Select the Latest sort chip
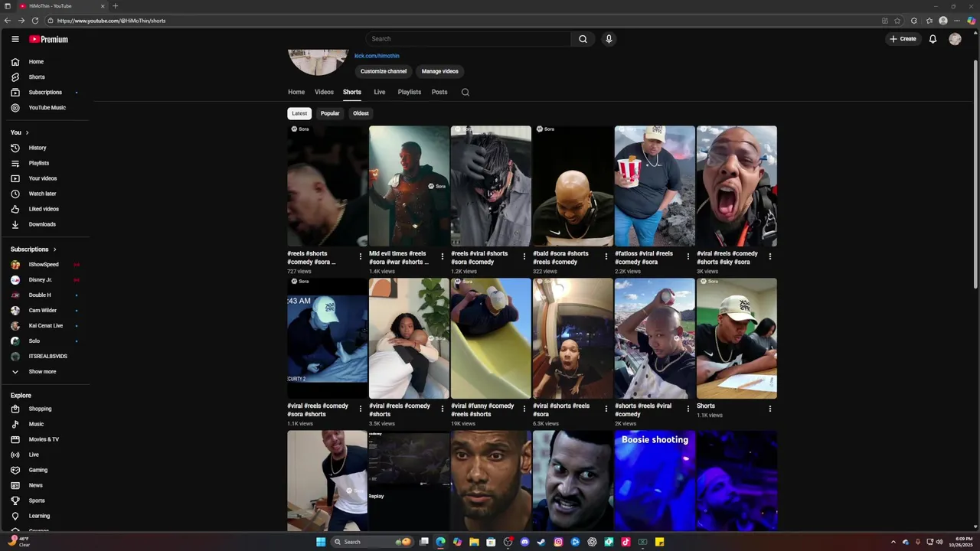The width and height of the screenshot is (980, 551). [x=299, y=113]
